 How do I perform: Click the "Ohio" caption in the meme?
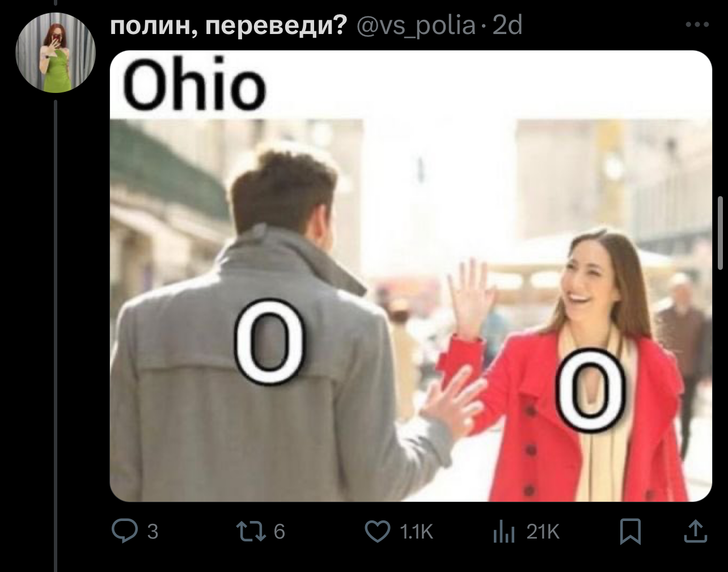tap(194, 84)
